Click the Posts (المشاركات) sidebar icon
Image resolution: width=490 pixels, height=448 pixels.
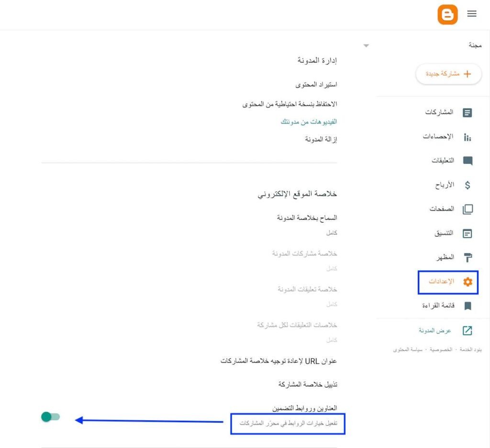(x=468, y=112)
